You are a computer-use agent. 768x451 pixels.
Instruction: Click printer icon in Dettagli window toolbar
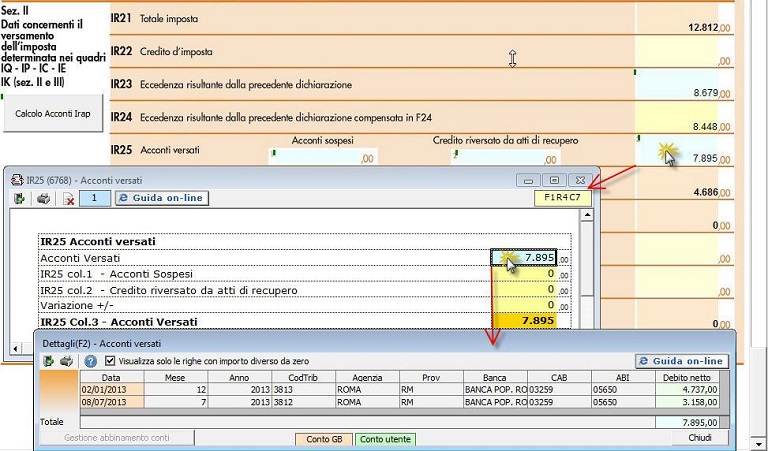(x=66, y=361)
